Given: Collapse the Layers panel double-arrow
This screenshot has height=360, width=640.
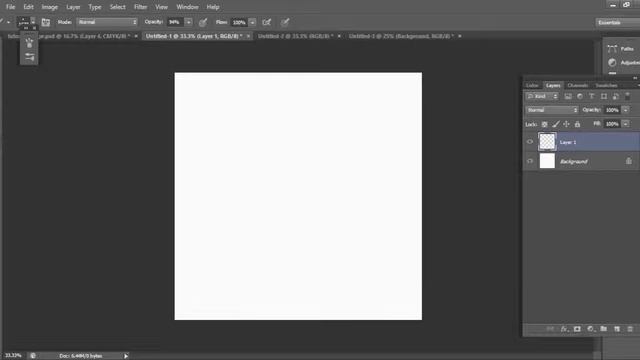Looking at the screenshot, I should pyautogui.click(x=635, y=78).
